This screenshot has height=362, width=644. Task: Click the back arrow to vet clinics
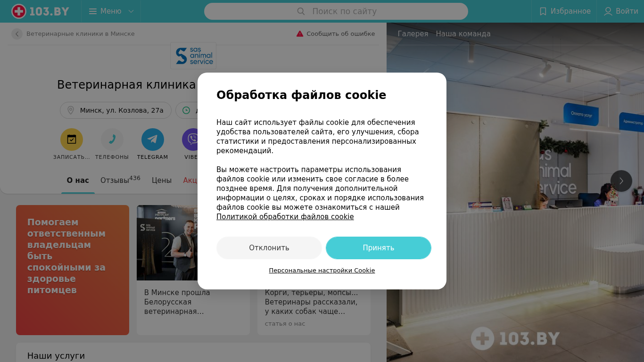17,34
